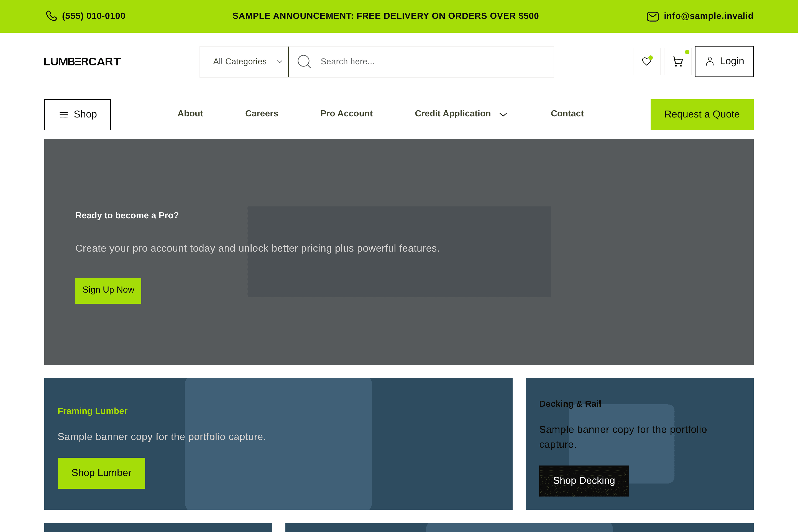Open the Shop hamburger menu

[77, 114]
